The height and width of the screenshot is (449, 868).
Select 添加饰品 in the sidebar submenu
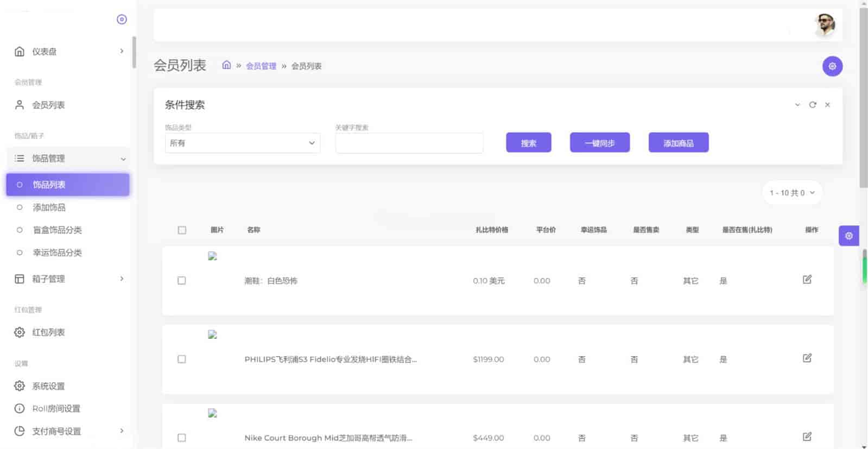[x=49, y=207]
